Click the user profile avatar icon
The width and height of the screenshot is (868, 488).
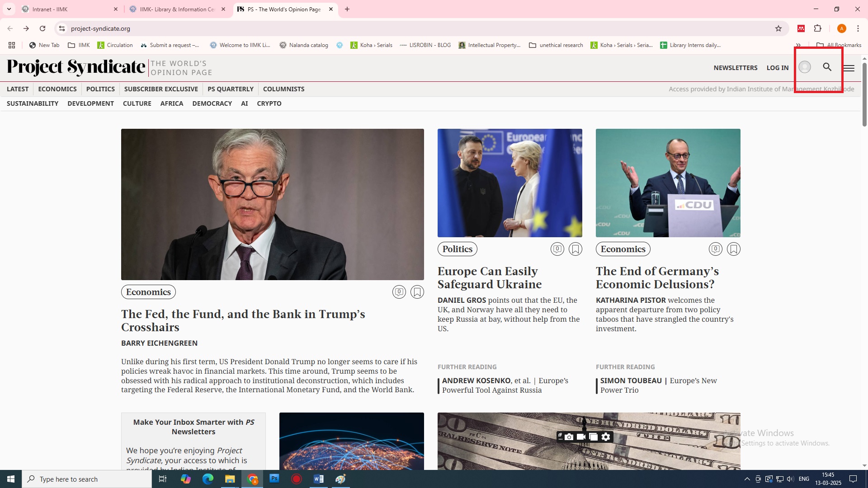coord(804,67)
